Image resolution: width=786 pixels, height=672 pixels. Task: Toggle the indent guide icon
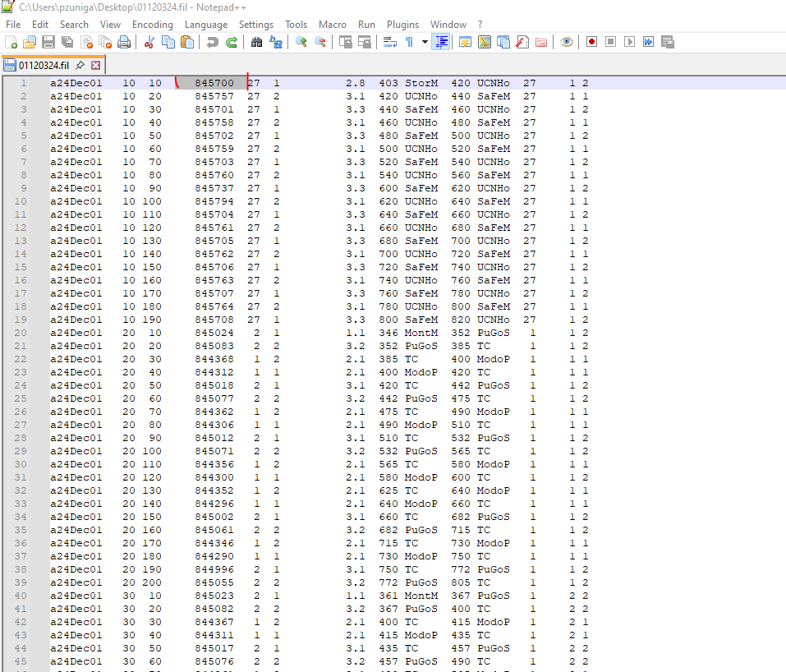[x=441, y=42]
